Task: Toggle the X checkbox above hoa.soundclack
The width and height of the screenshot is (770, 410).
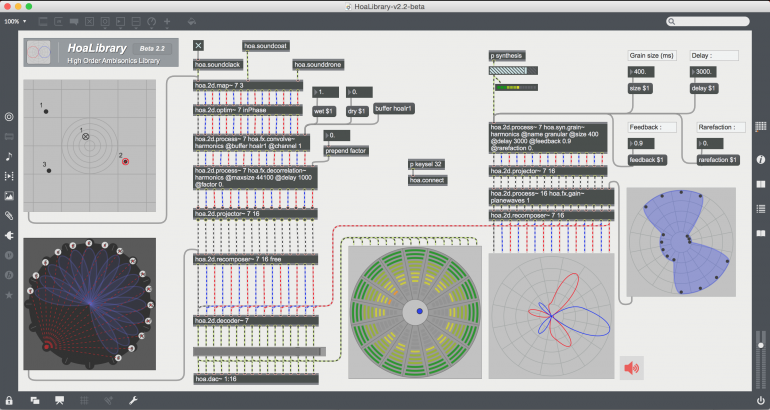Action: click(x=198, y=45)
